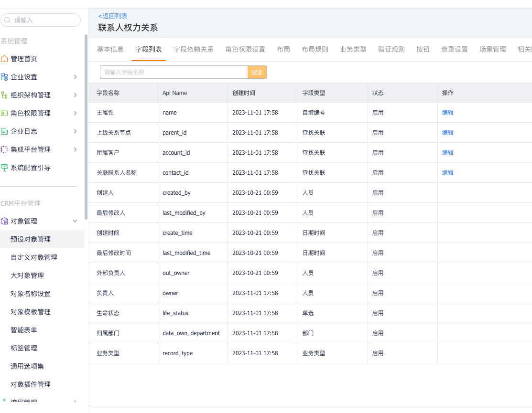Screen dimensions: 532x413
Task: Click the 系统配置引导 icon
Action: point(4,168)
